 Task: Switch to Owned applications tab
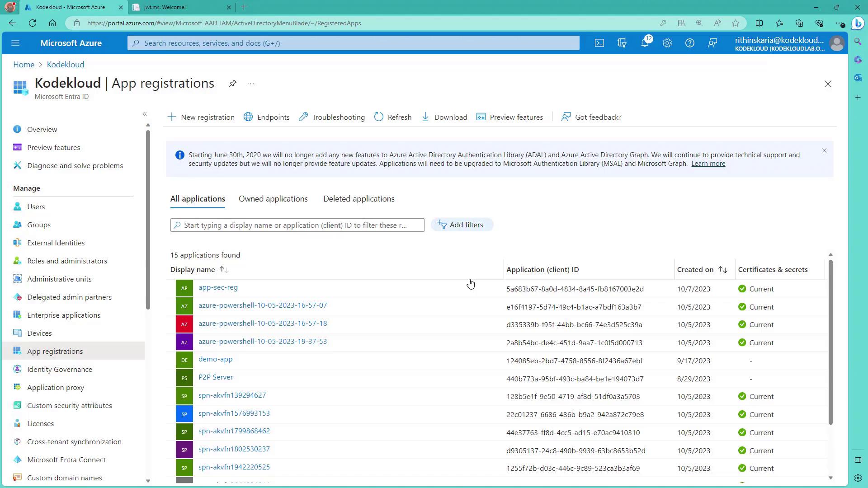[273, 199]
